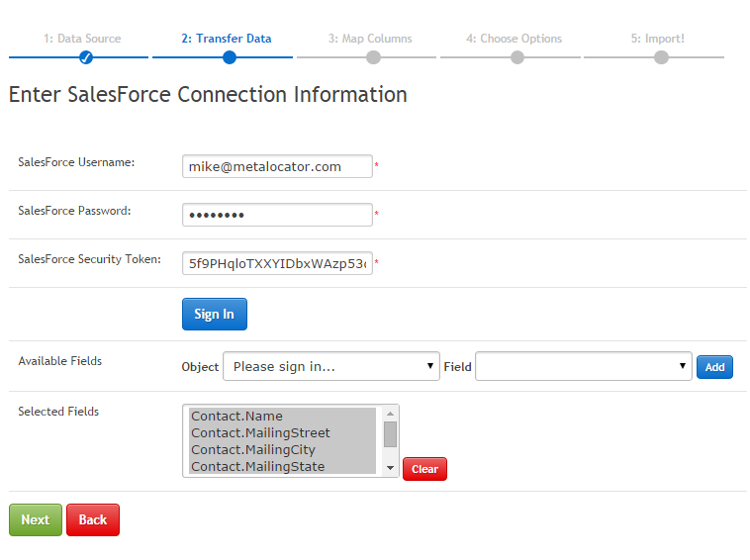Screen dimensions: 750x560
Task: Click the red Clear button
Action: coord(424,469)
